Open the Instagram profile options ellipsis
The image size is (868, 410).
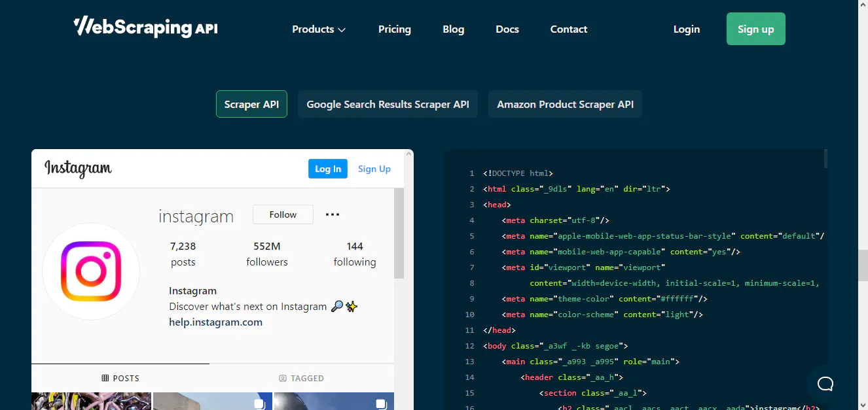point(332,214)
